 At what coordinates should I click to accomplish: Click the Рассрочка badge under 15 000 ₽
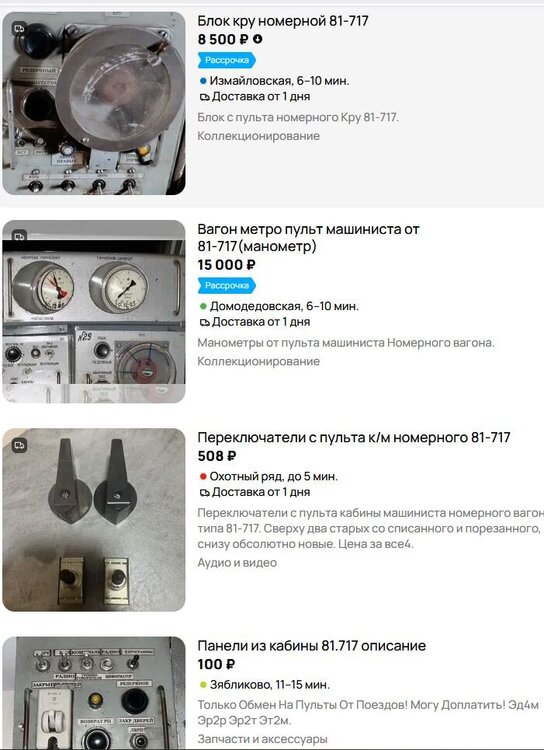click(227, 286)
